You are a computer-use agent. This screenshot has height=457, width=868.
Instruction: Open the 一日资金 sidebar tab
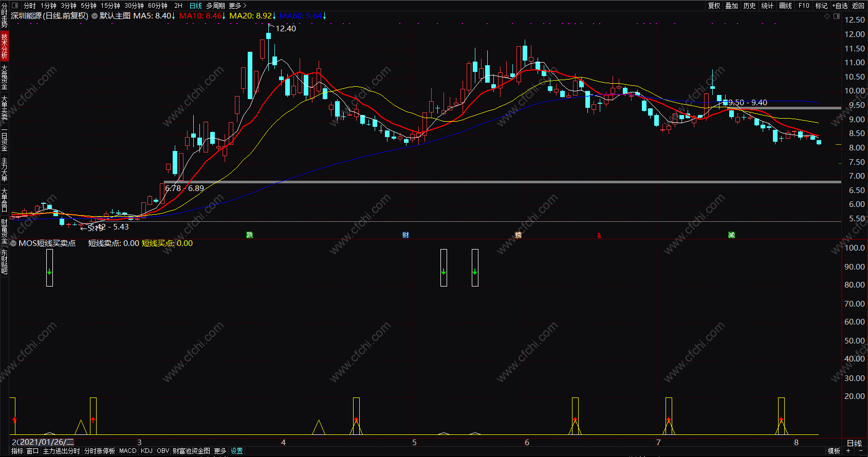(4, 139)
